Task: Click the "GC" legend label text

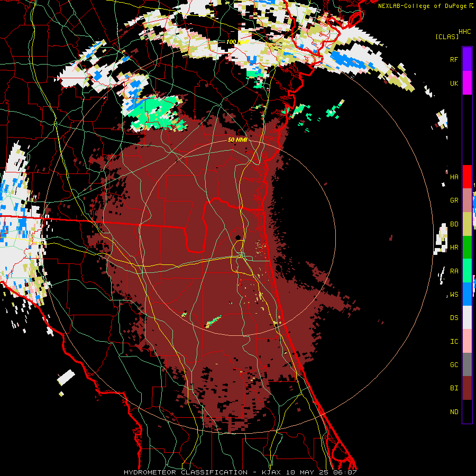Action: tap(454, 365)
